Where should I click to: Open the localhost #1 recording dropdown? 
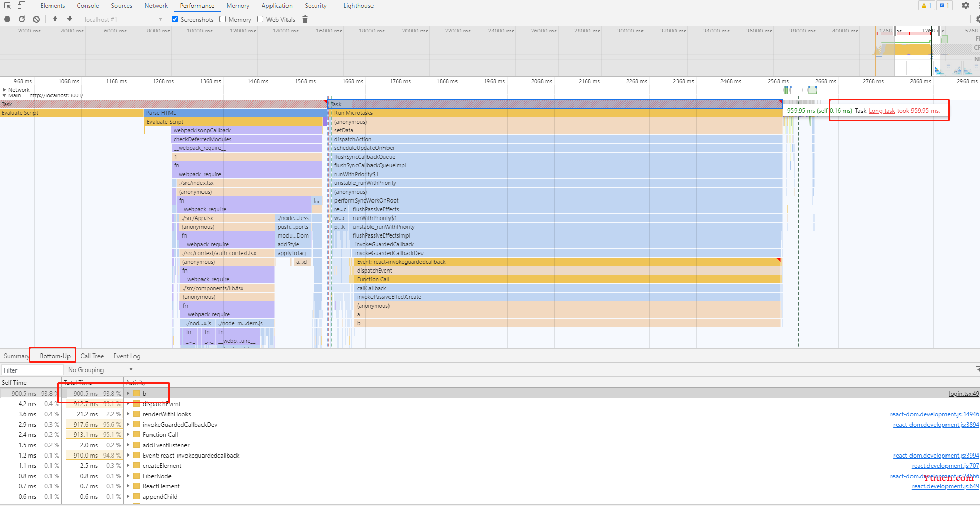123,19
